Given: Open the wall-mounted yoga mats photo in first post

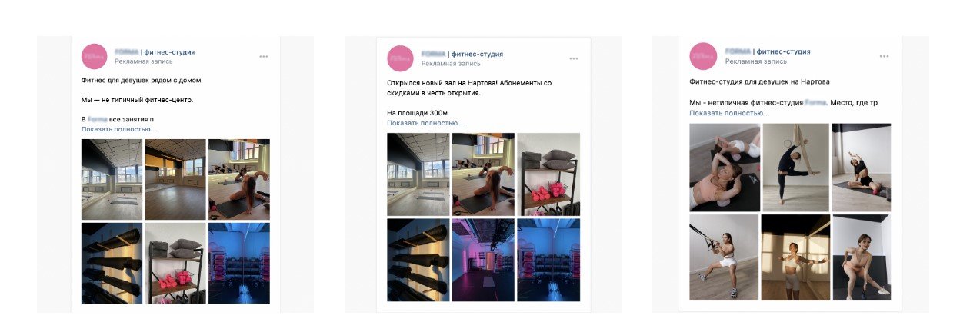Looking at the screenshot, I should [112, 263].
